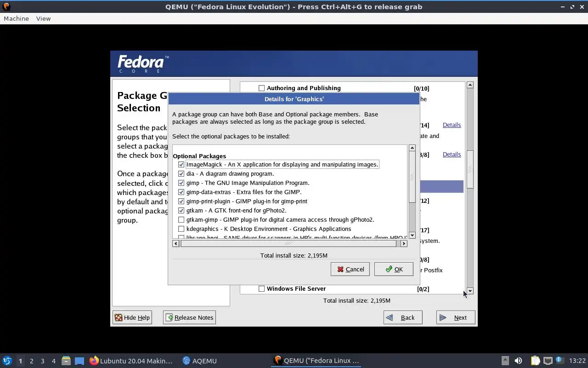The height and width of the screenshot is (368, 588).
Task: Open the Machine menu
Action: click(x=16, y=18)
